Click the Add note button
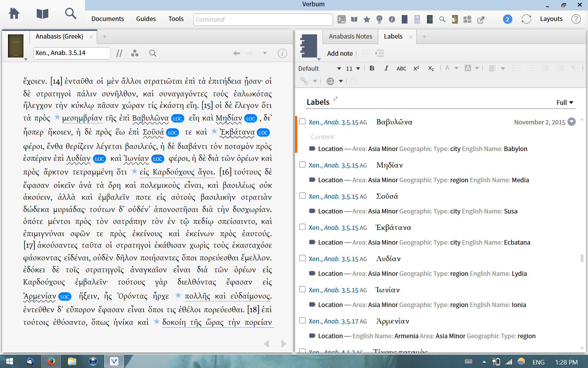The height and width of the screenshot is (368, 588). [340, 54]
